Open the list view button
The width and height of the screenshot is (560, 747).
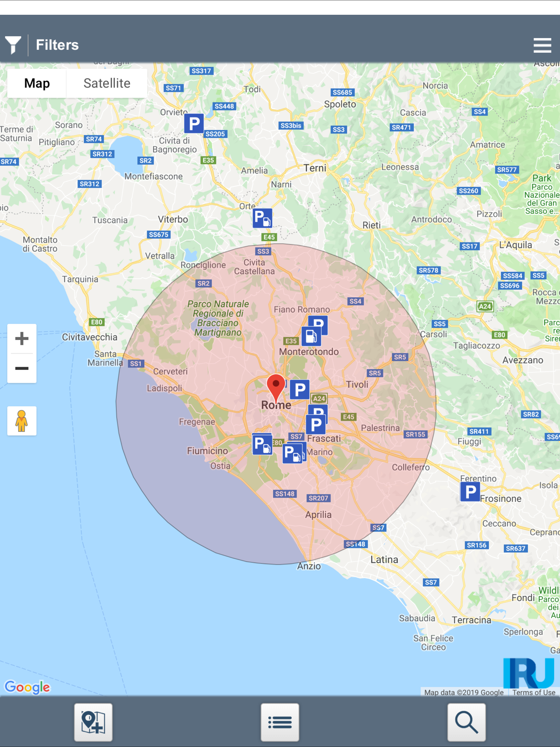tap(280, 722)
